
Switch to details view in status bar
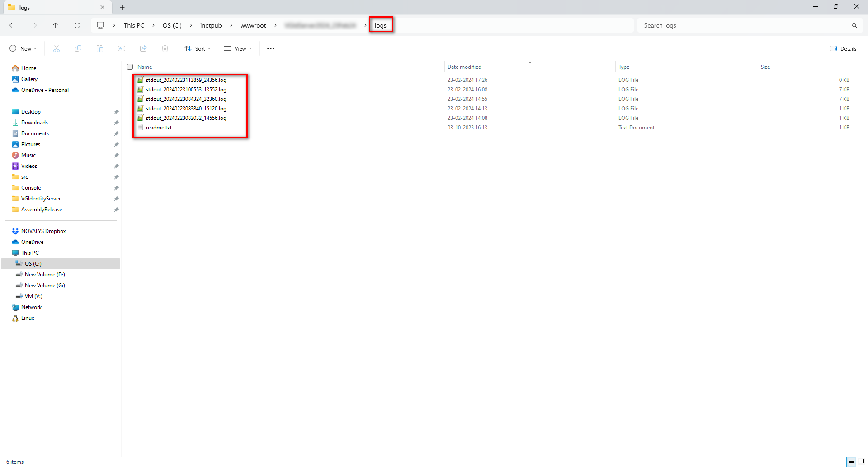click(852, 462)
